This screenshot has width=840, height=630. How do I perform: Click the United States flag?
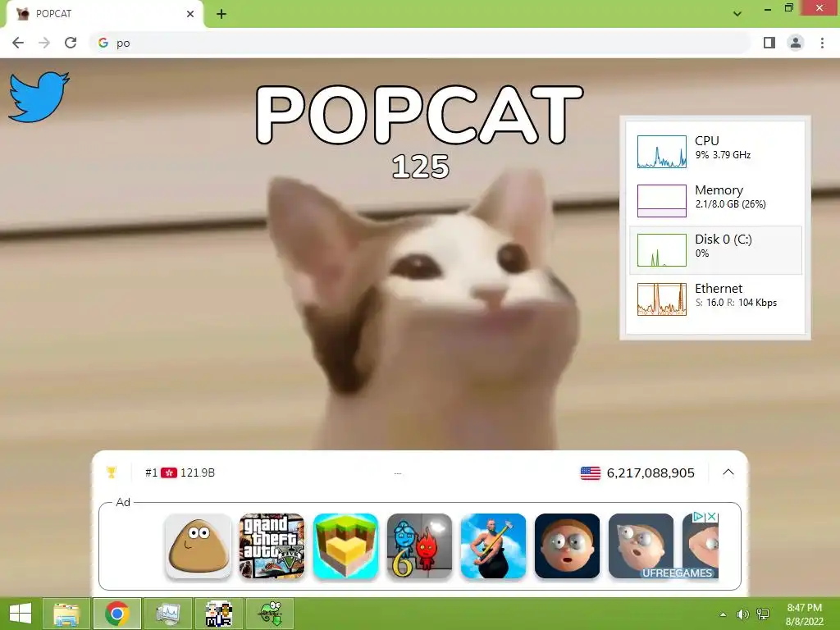(591, 473)
